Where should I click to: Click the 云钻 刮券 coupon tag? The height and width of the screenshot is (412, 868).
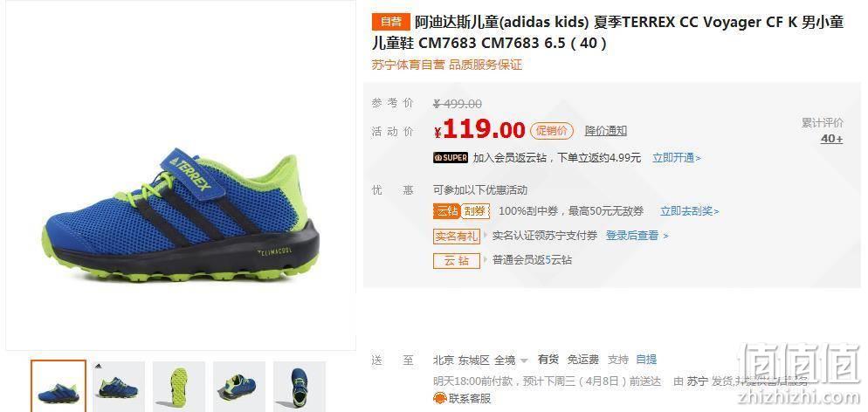(x=461, y=210)
